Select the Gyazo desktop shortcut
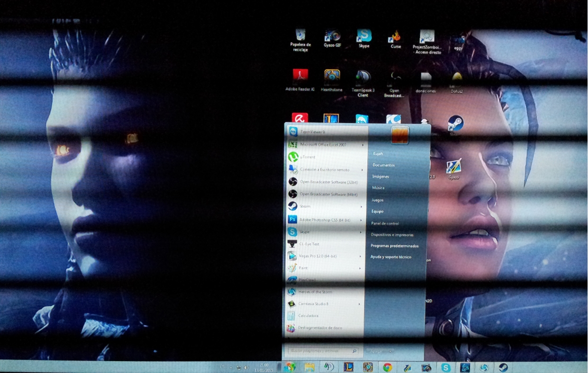 [x=454, y=169]
